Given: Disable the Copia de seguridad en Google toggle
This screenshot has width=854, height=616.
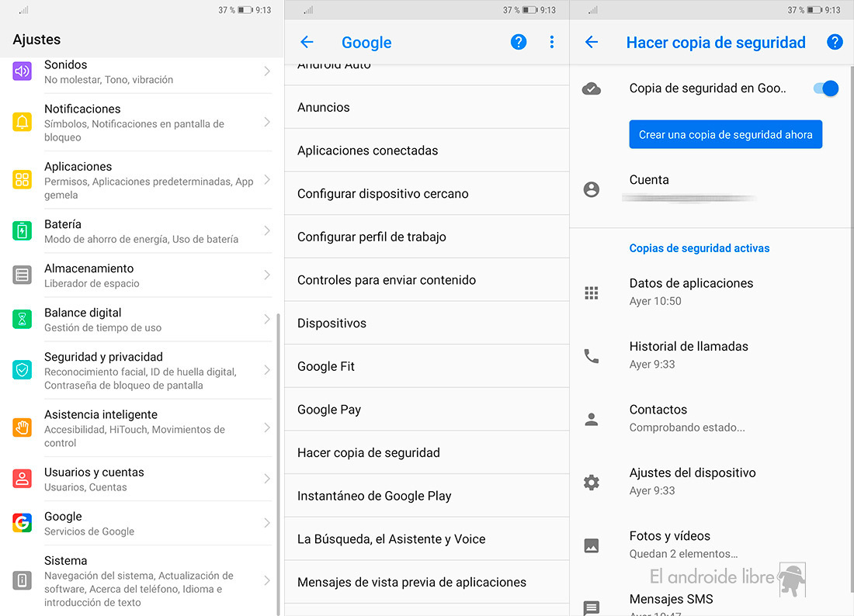Looking at the screenshot, I should click(825, 88).
